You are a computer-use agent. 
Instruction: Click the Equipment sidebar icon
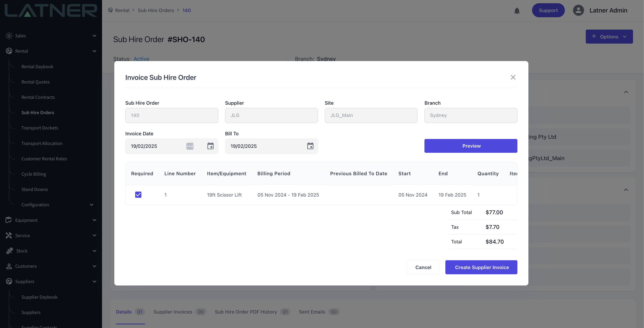click(9, 220)
